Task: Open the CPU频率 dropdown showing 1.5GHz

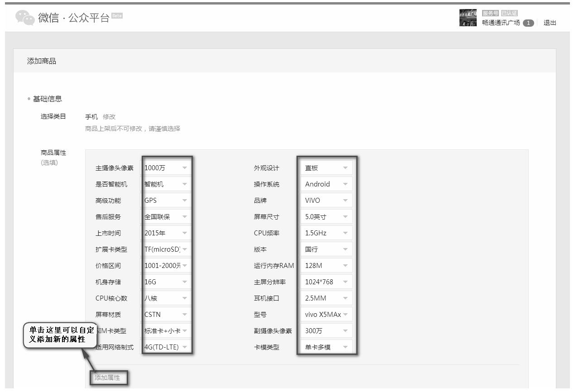Action: (x=326, y=233)
